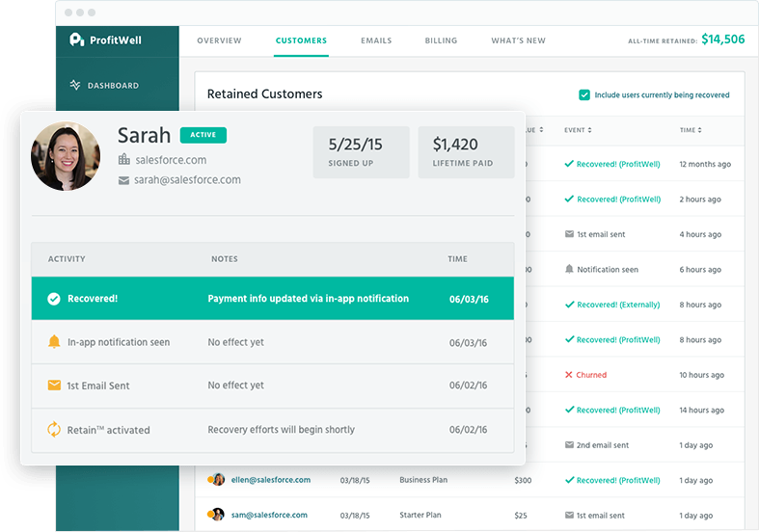Click checkmark icon in 12 months ago row
The height and width of the screenshot is (532, 759).
coord(569,164)
